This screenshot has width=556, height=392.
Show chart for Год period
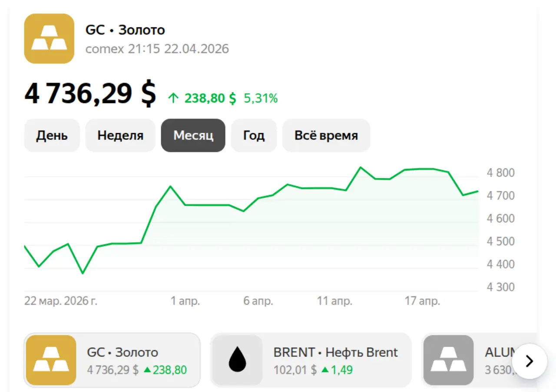(254, 135)
